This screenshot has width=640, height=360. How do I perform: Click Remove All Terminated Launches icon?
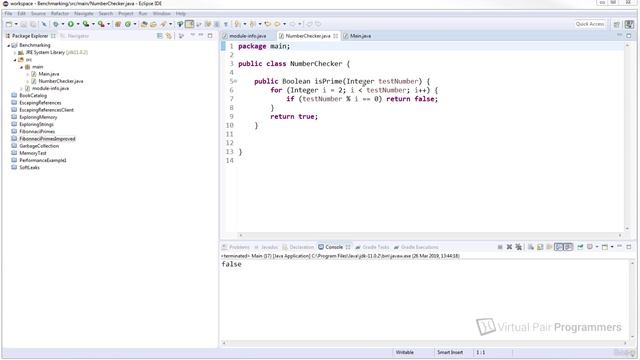click(519, 247)
